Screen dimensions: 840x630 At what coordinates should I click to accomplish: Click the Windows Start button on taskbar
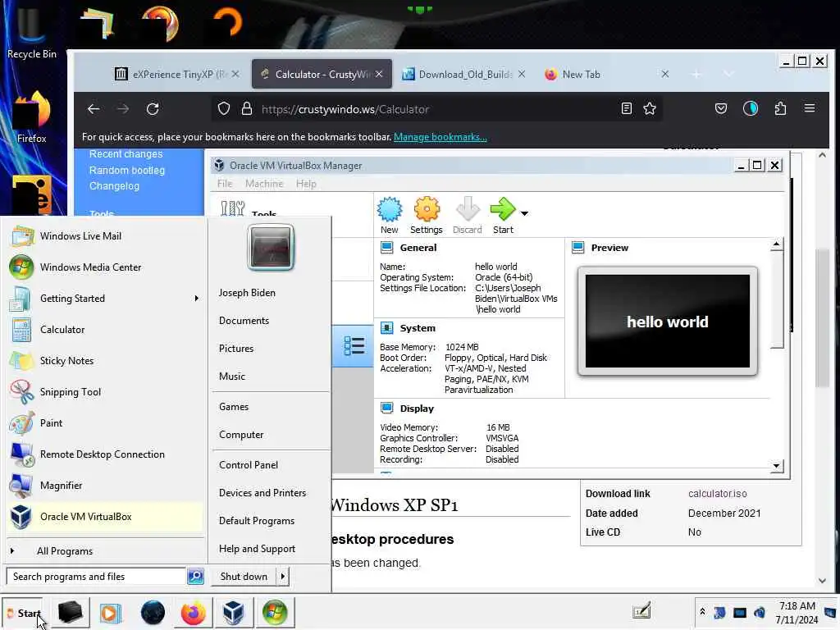tap(23, 613)
